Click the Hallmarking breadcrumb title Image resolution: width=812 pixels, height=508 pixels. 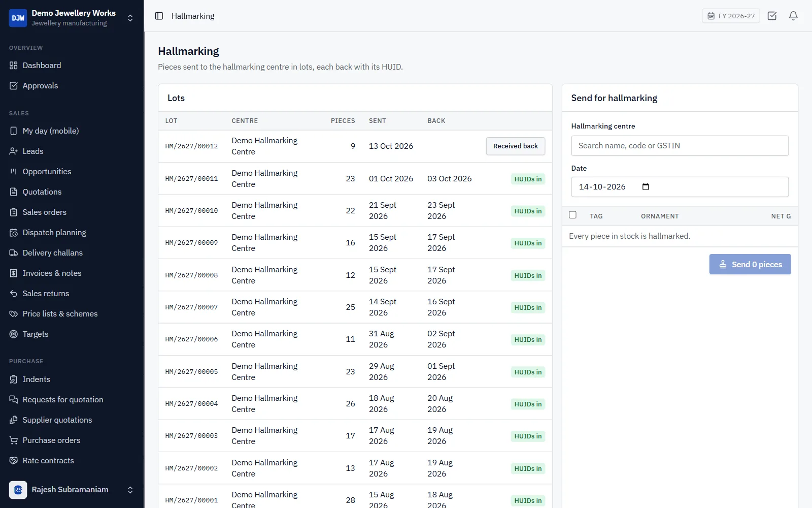[193, 16]
